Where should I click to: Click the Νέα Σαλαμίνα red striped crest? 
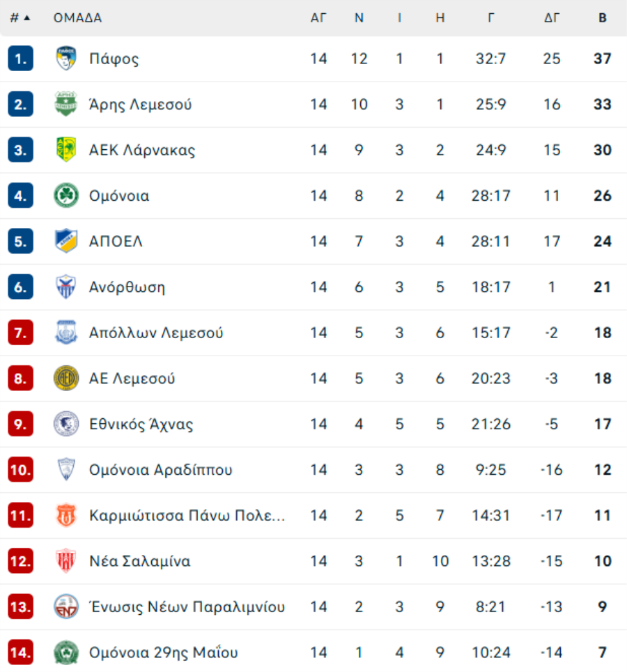[66, 560]
